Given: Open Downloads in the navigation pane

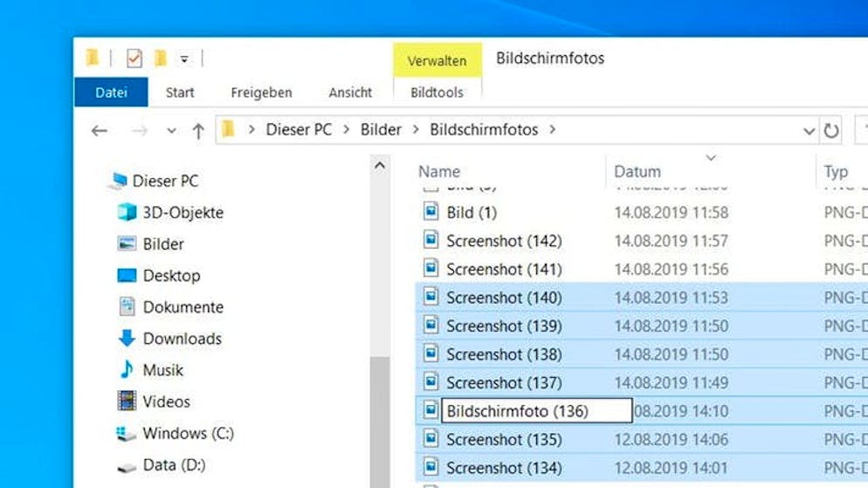Looking at the screenshot, I should pos(183,339).
